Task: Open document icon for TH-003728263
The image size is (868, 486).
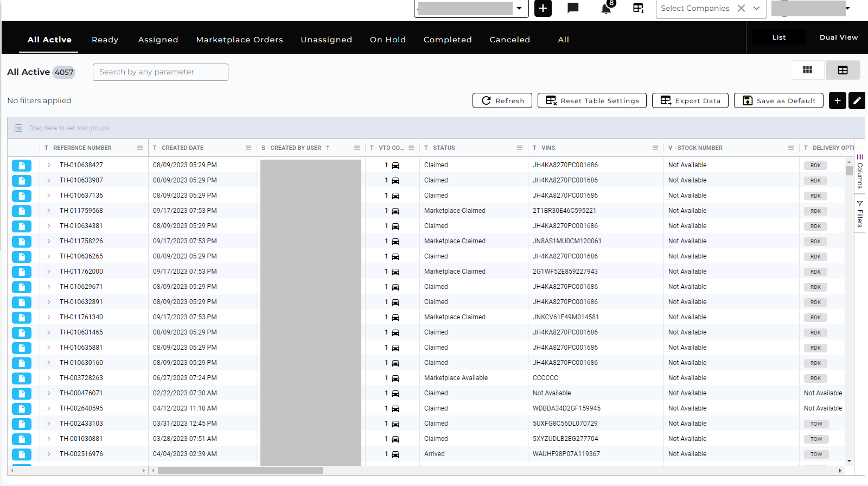Action: pos(22,378)
